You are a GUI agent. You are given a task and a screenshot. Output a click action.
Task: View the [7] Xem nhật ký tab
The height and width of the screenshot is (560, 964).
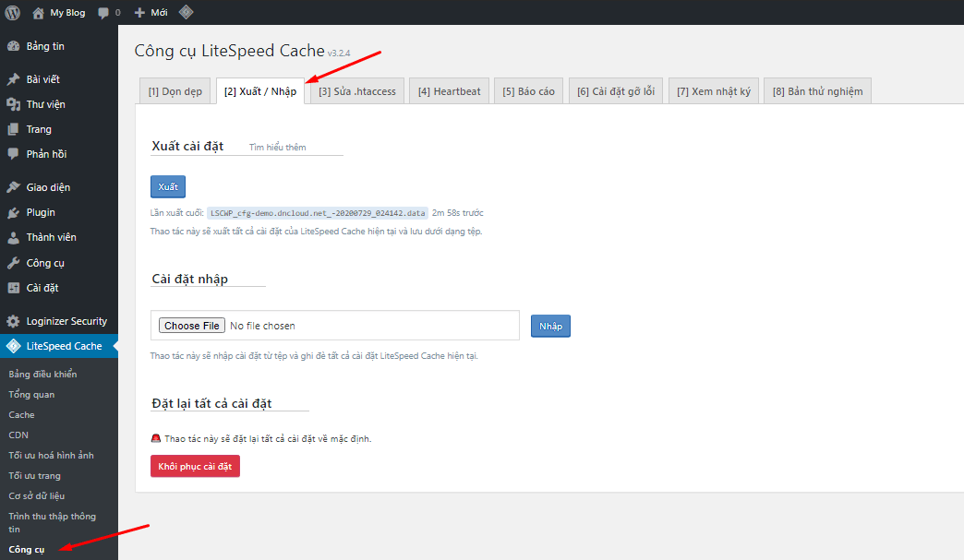[714, 91]
